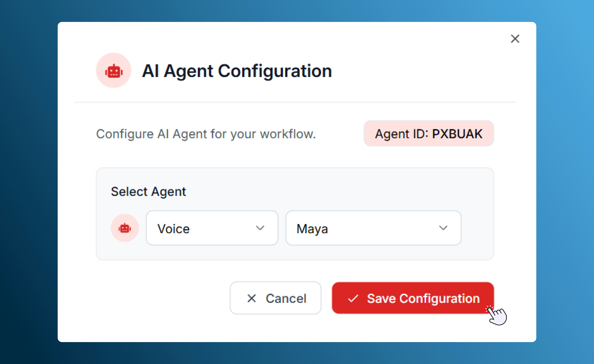The height and width of the screenshot is (364, 594).
Task: Cancel the agent configuration changes
Action: 275,299
